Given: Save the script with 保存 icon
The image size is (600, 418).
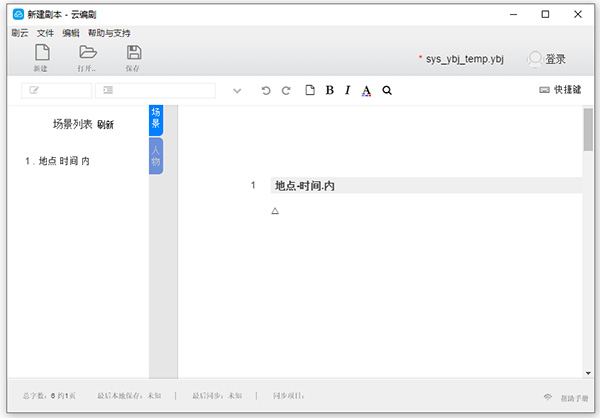Looking at the screenshot, I should pyautogui.click(x=134, y=57).
